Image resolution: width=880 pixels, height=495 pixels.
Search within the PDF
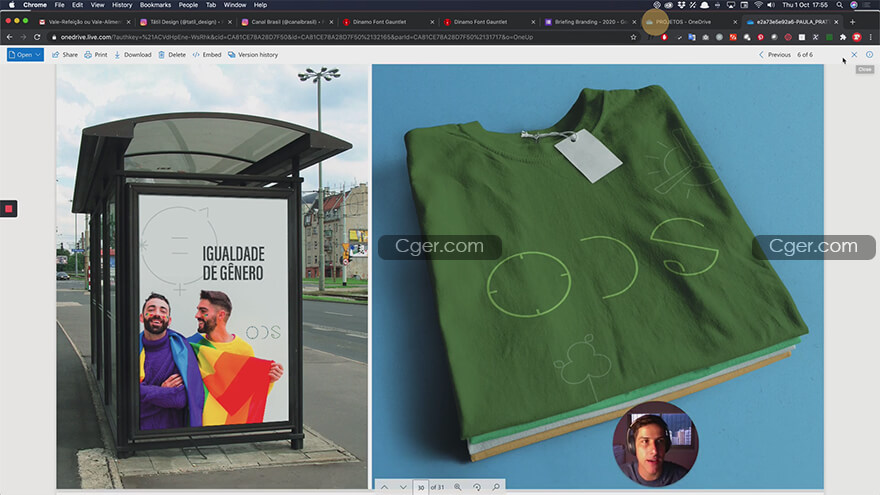tap(496, 487)
